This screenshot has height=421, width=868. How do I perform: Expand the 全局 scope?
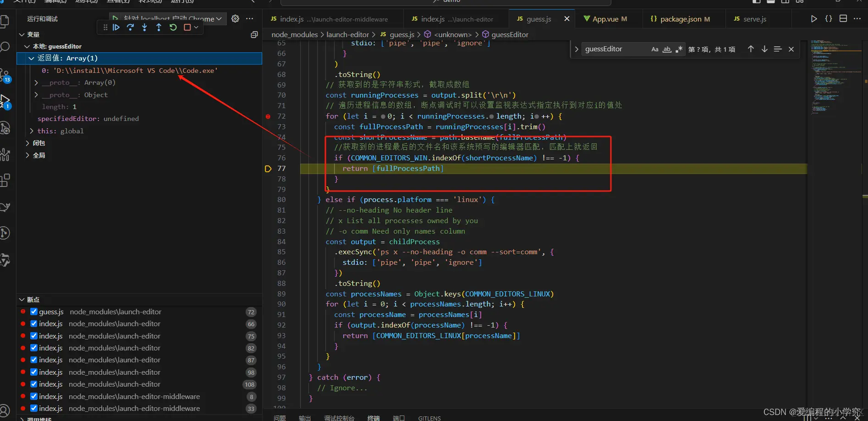[x=27, y=155]
